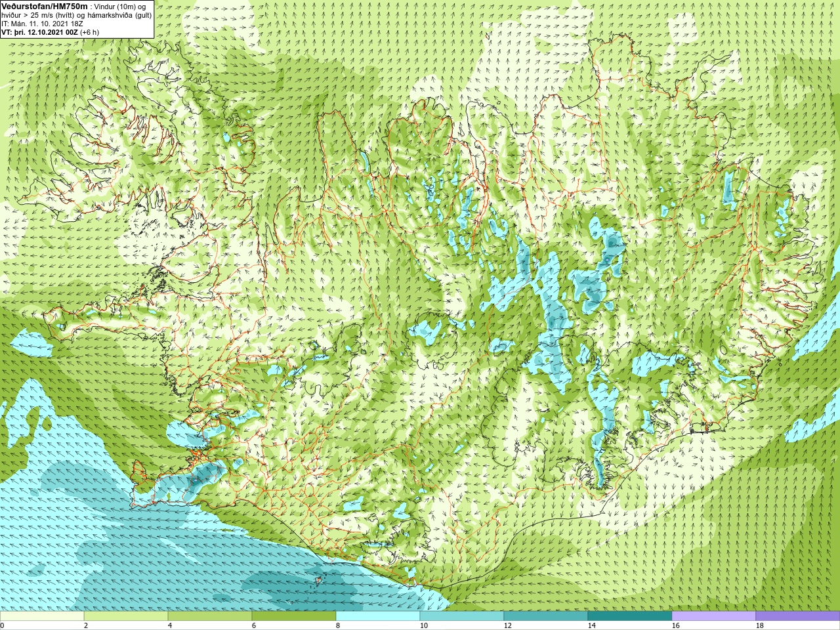Click the medium green 4–6 m/s legend swatch
Screen dimensions: 840x630
(210, 616)
